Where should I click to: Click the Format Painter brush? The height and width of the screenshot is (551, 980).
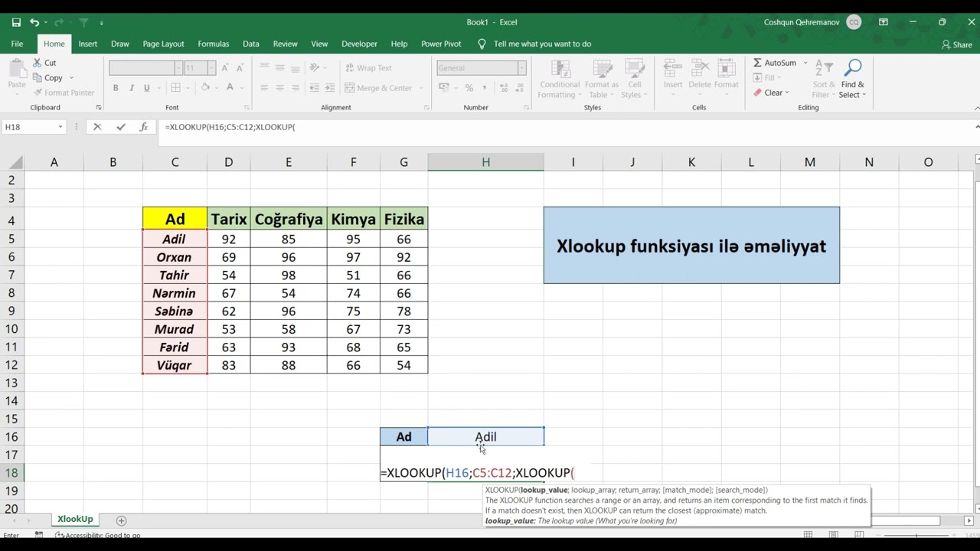click(x=36, y=93)
